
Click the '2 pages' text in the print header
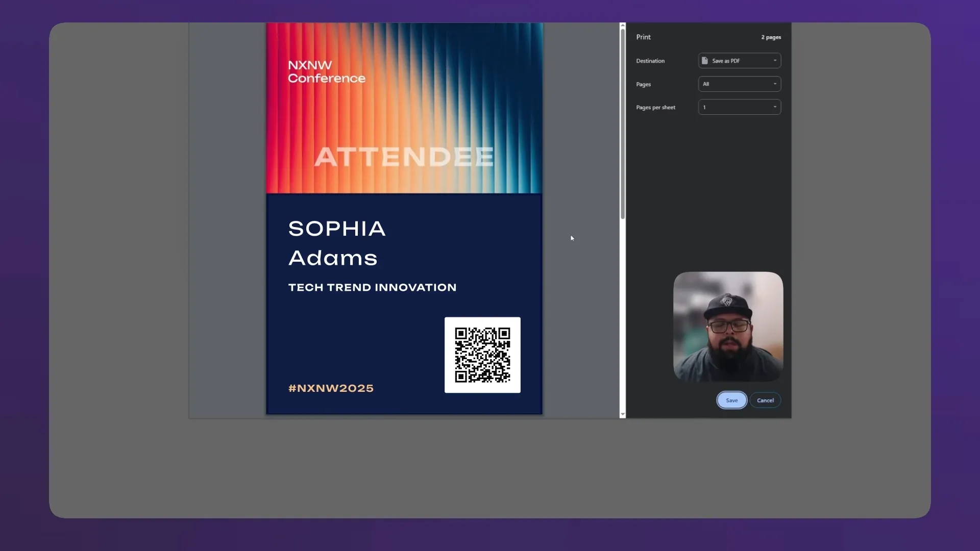point(771,37)
